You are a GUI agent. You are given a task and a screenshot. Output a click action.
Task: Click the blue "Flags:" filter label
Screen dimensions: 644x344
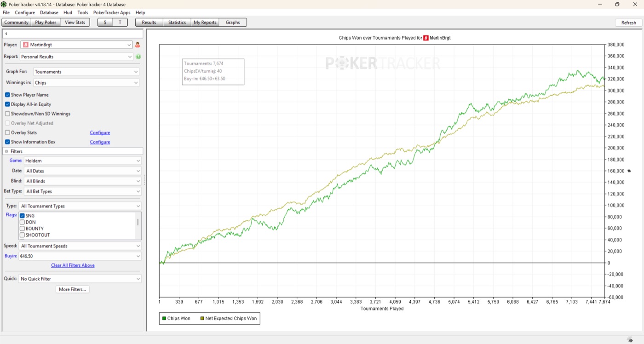tap(11, 215)
